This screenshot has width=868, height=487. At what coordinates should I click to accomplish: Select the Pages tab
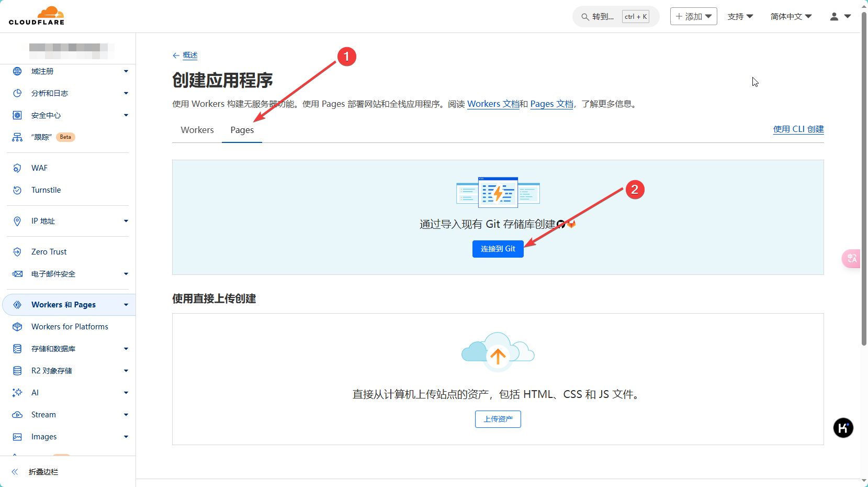[242, 130]
